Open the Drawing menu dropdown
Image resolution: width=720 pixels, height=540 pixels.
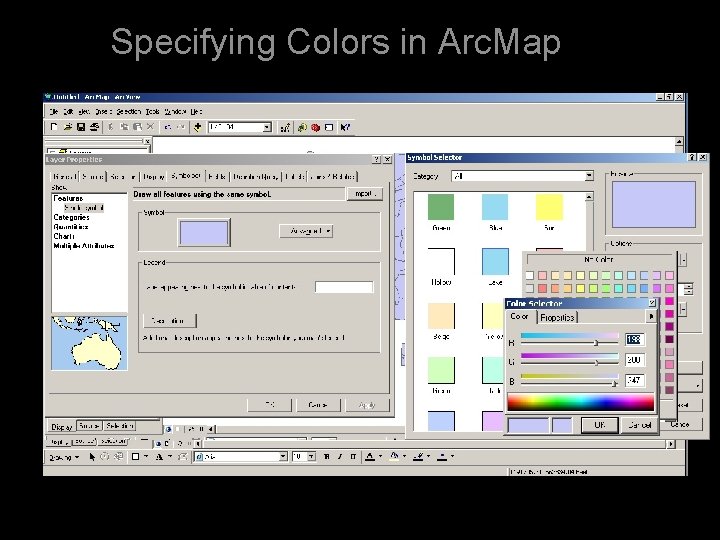(64, 457)
